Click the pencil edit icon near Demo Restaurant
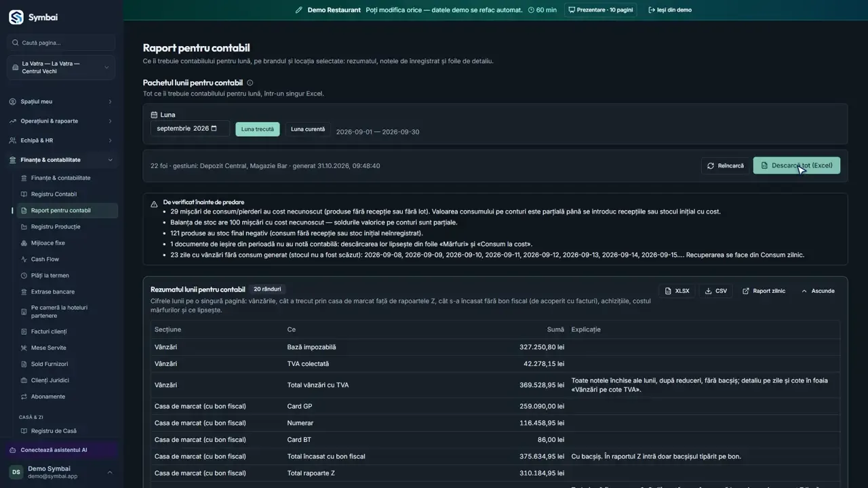The width and height of the screenshot is (868, 488). 299,10
